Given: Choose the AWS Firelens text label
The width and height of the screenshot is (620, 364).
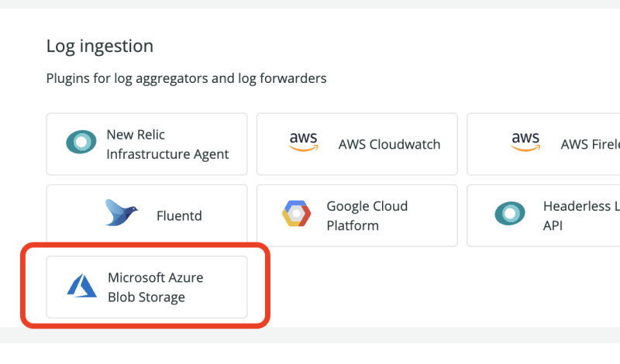Looking at the screenshot, I should pos(589,144).
